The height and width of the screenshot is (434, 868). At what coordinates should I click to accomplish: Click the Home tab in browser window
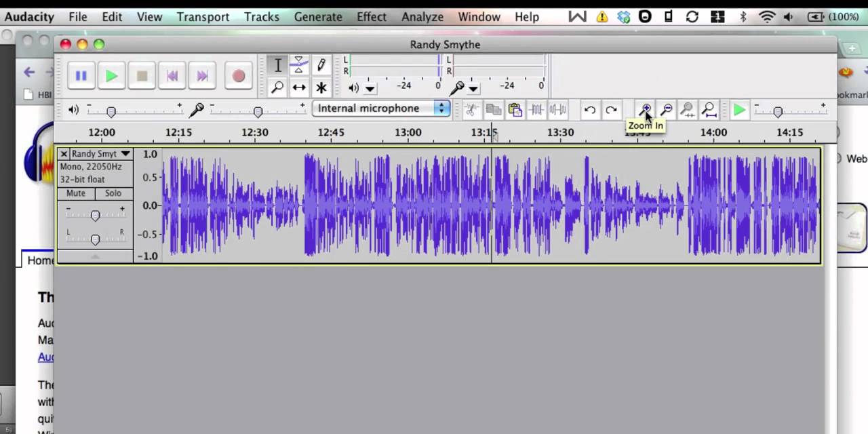40,260
